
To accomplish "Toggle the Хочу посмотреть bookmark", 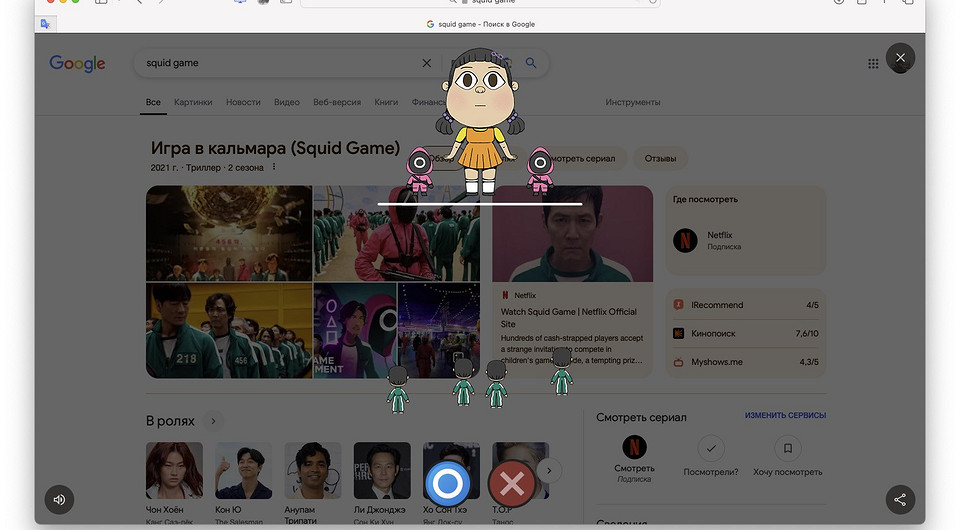I will (788, 447).
